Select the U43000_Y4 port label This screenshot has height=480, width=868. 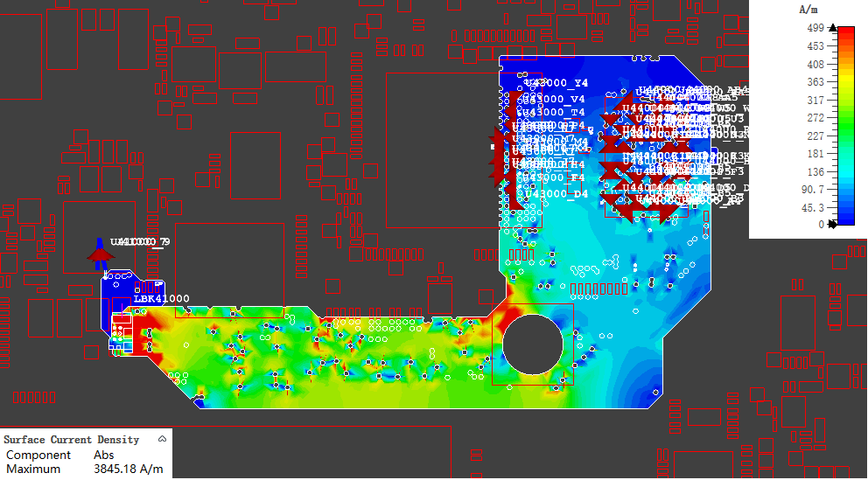(556, 83)
